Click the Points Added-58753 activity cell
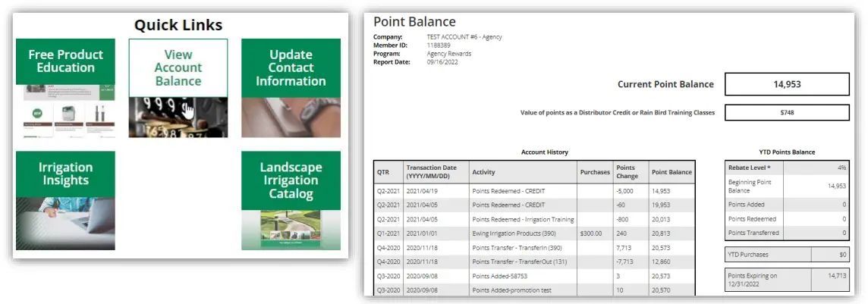Image resolution: width=868 pixels, height=304 pixels. pos(523,276)
